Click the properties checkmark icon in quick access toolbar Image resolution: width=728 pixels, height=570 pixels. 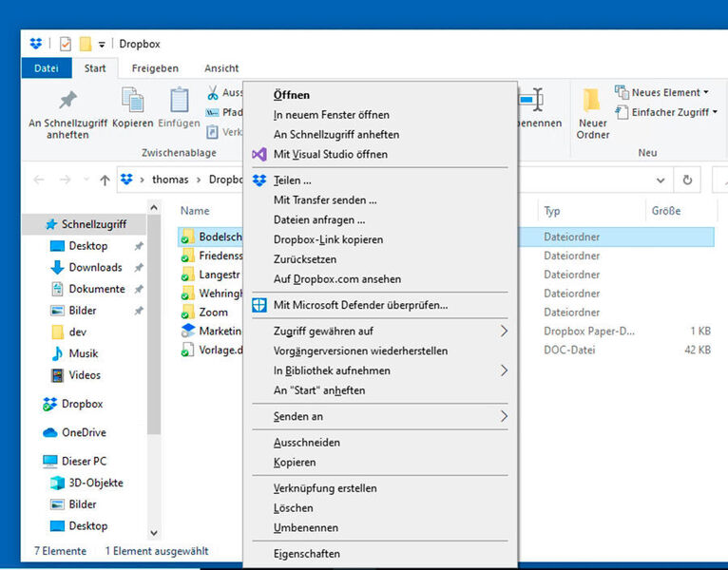coord(65,44)
